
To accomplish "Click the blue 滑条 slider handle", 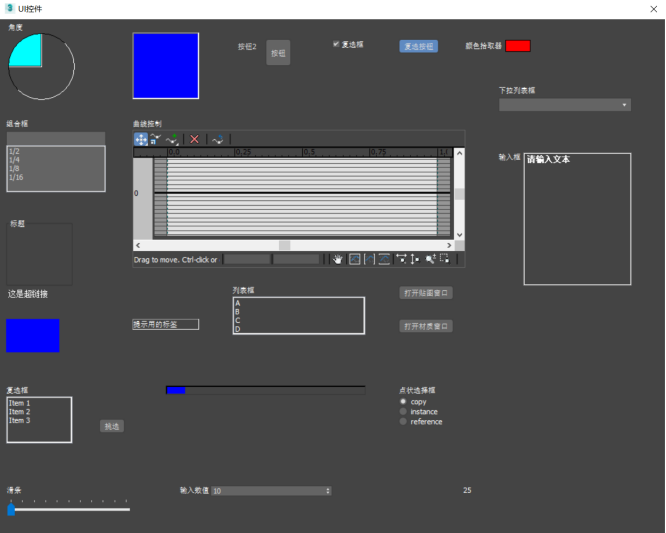I will click(x=11, y=509).
